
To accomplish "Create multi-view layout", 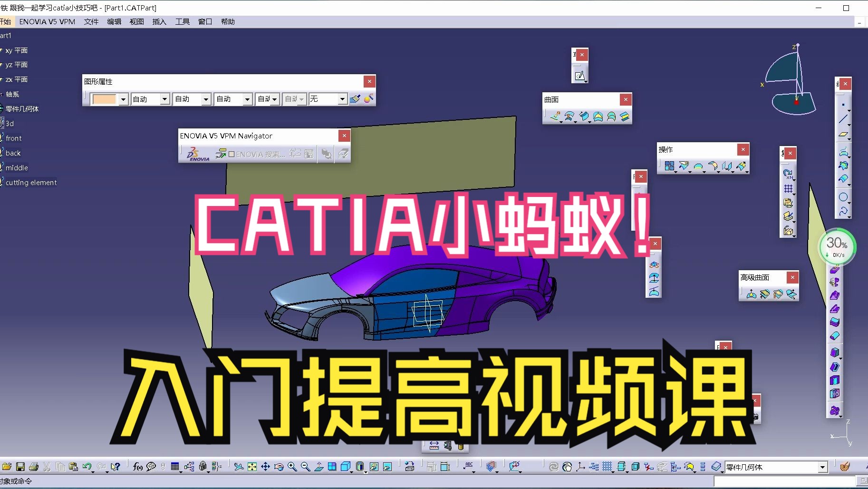I will [332, 467].
